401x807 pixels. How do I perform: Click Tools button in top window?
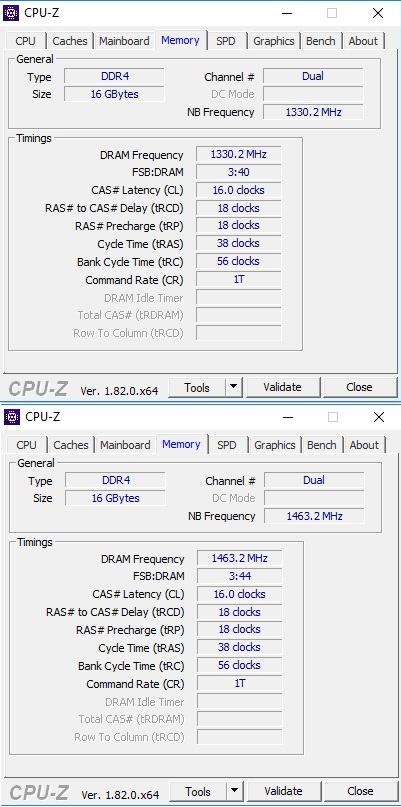197,388
